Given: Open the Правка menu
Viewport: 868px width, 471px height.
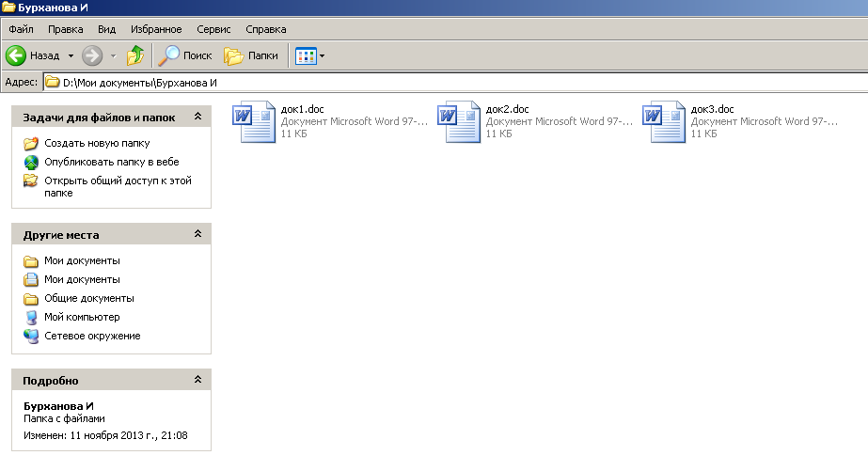Looking at the screenshot, I should coord(65,29).
